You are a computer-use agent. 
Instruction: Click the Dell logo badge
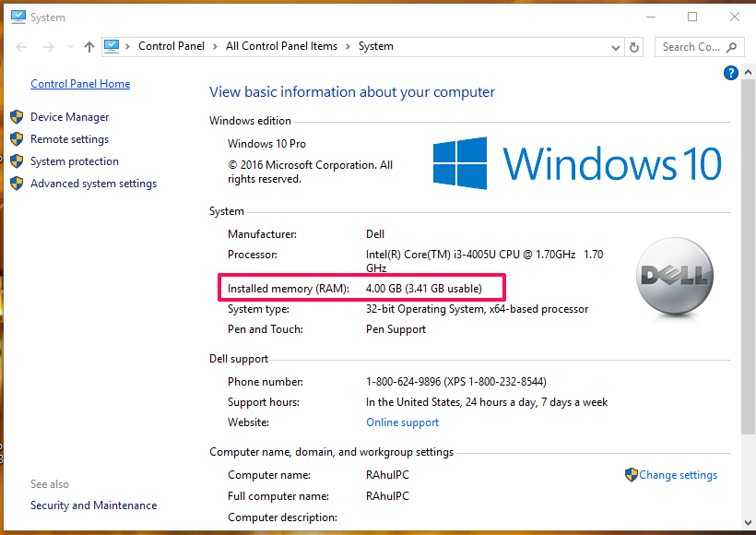point(675,277)
